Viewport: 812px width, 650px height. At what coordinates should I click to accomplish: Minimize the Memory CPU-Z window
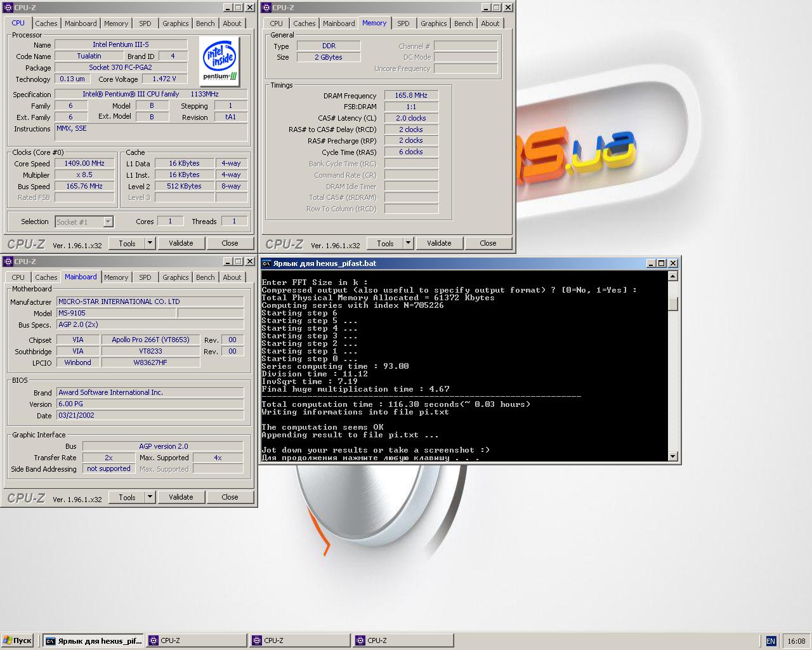[x=486, y=8]
